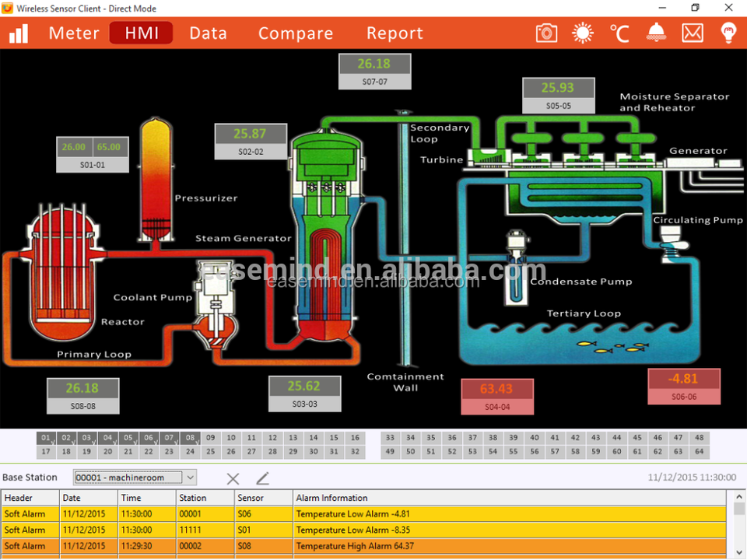
Task: Open the Base Station dropdown
Action: tap(135, 478)
